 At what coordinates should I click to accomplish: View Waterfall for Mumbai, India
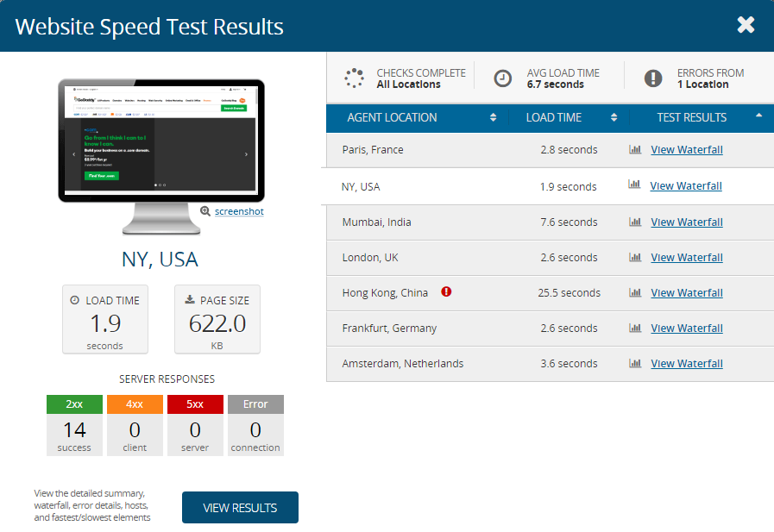(x=687, y=222)
